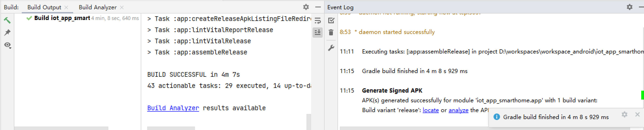Select the Build Output tab

click(x=44, y=7)
